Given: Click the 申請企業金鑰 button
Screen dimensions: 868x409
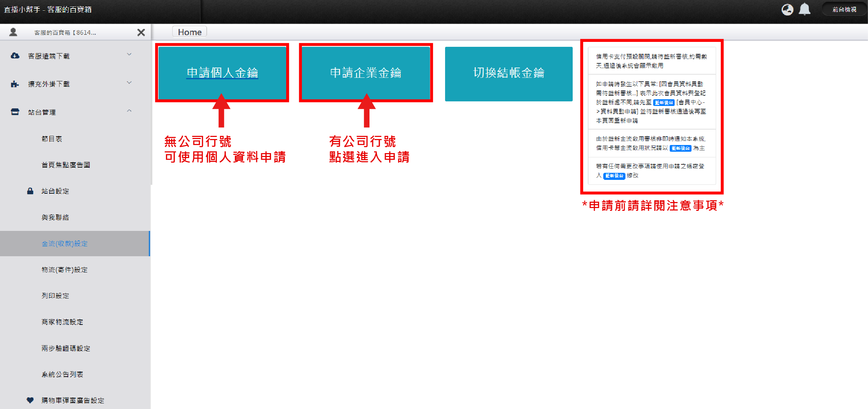Looking at the screenshot, I should pyautogui.click(x=366, y=73).
